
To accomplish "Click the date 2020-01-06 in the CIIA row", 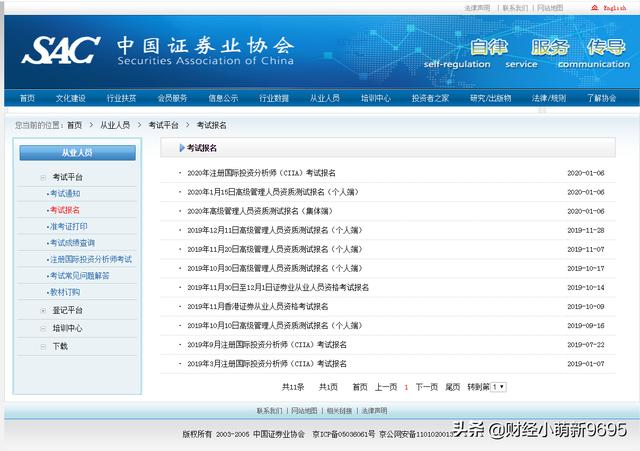I will tap(586, 173).
